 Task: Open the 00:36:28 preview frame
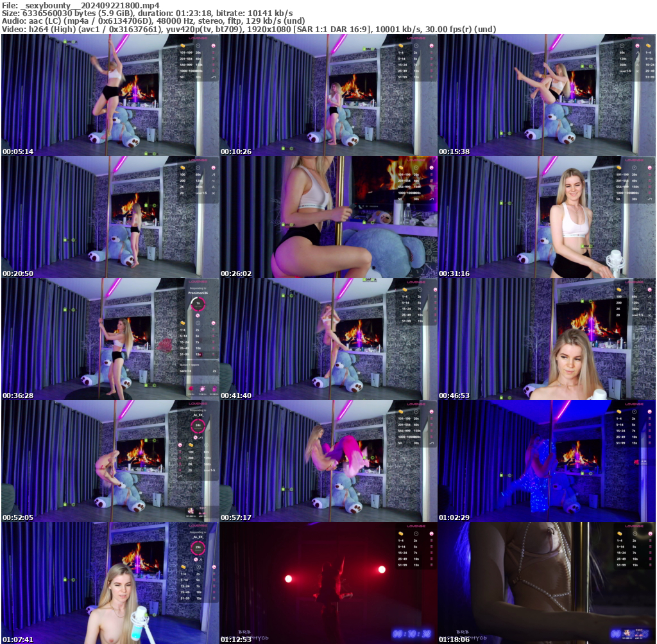pos(110,339)
